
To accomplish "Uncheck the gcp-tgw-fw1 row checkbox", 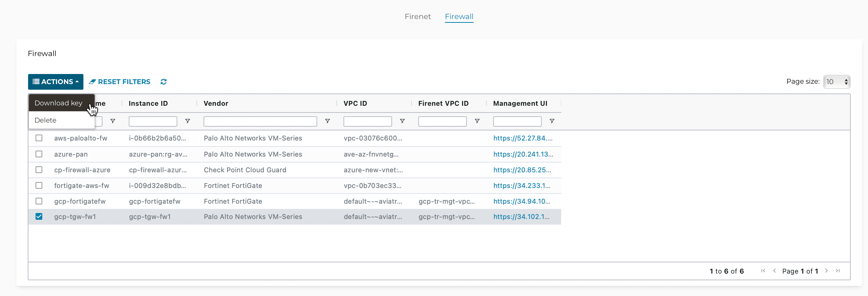I will (x=39, y=216).
